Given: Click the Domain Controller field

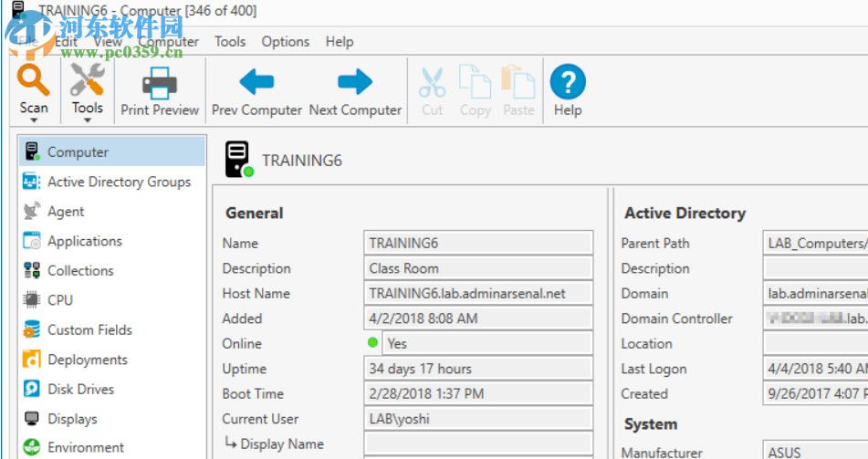Looking at the screenshot, I should coord(815,318).
